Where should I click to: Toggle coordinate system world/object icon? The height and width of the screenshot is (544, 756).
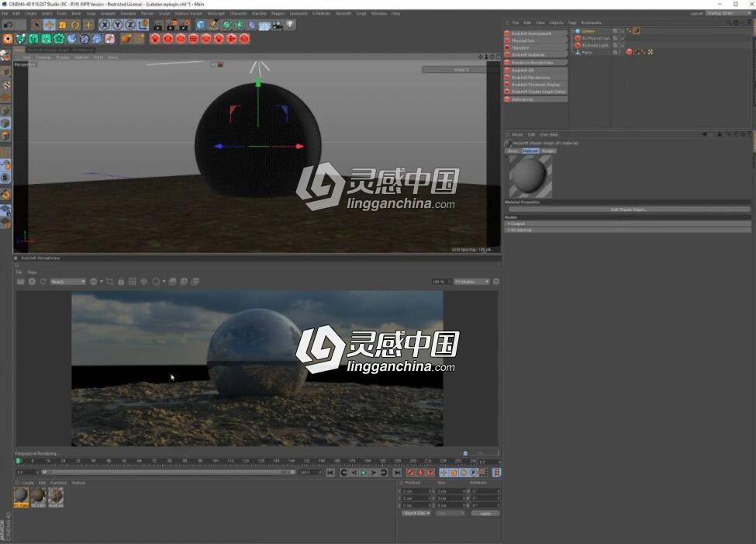pos(143,25)
